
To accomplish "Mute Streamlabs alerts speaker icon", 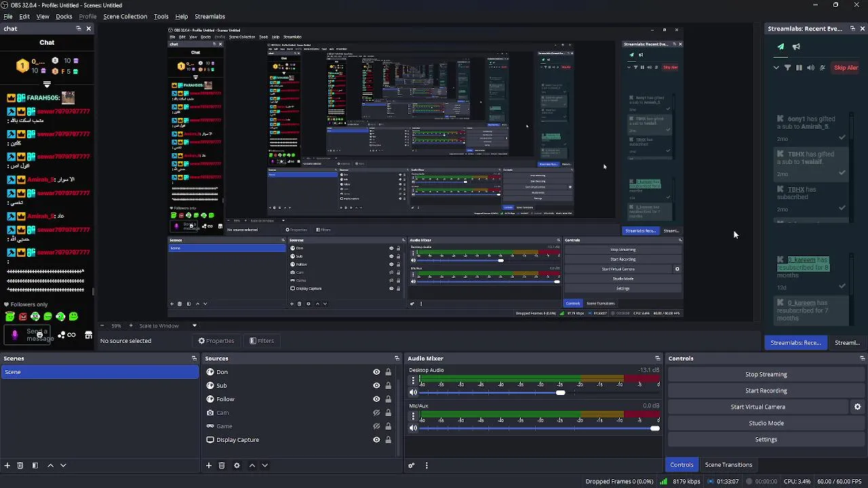I will click(810, 68).
